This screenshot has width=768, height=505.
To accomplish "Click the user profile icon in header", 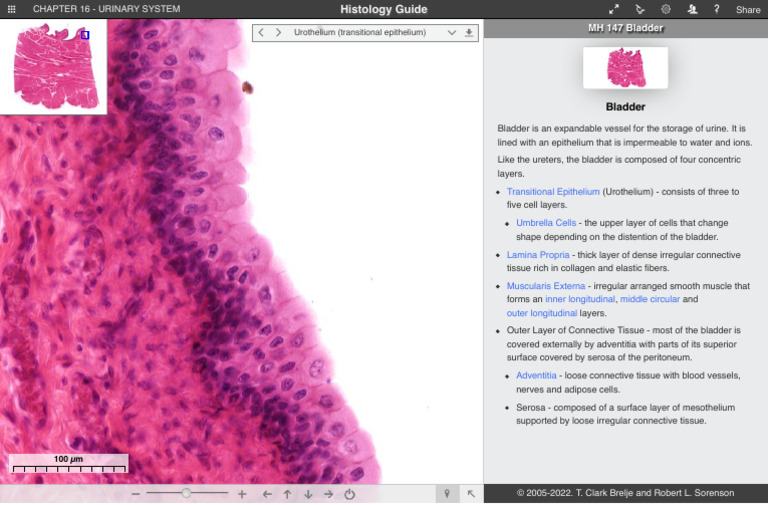I will pyautogui.click(x=692, y=9).
